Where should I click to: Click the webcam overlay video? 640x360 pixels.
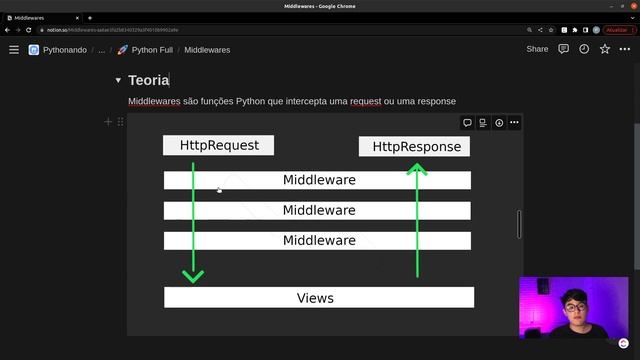(573, 308)
